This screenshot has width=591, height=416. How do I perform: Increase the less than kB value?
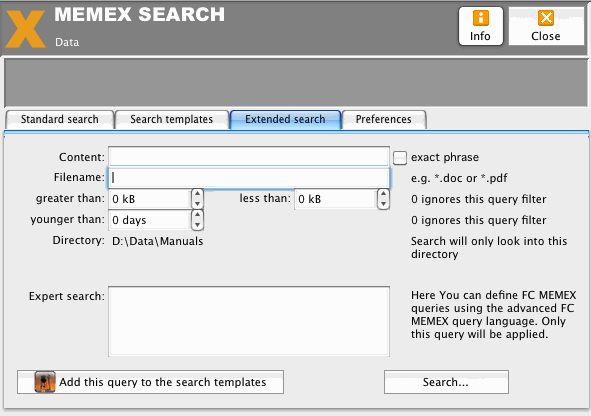point(383,194)
